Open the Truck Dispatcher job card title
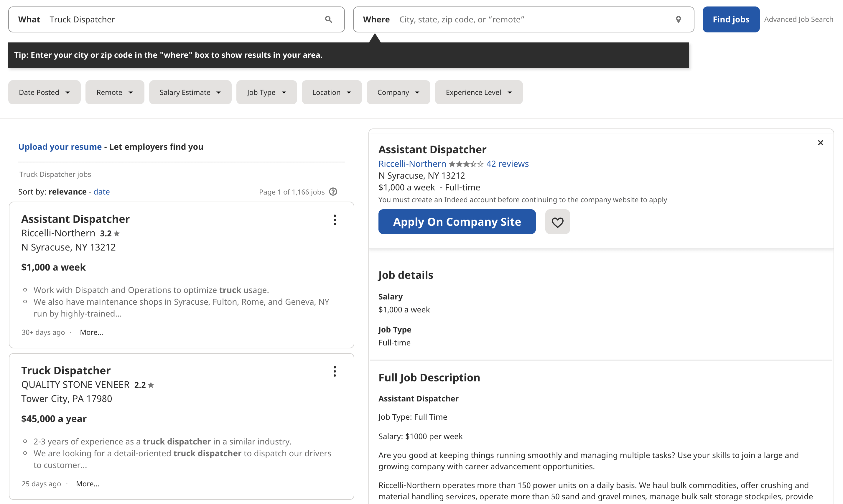This screenshot has width=843, height=504. [66, 370]
